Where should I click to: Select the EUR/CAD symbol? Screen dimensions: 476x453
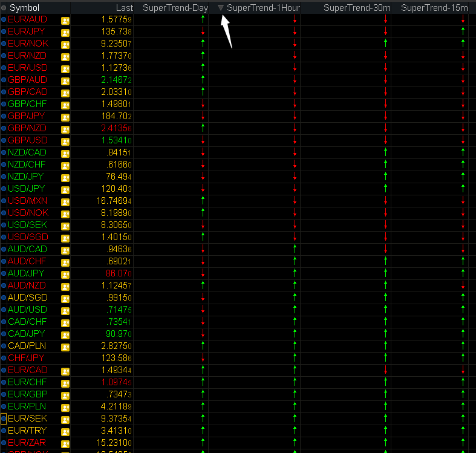point(28,370)
